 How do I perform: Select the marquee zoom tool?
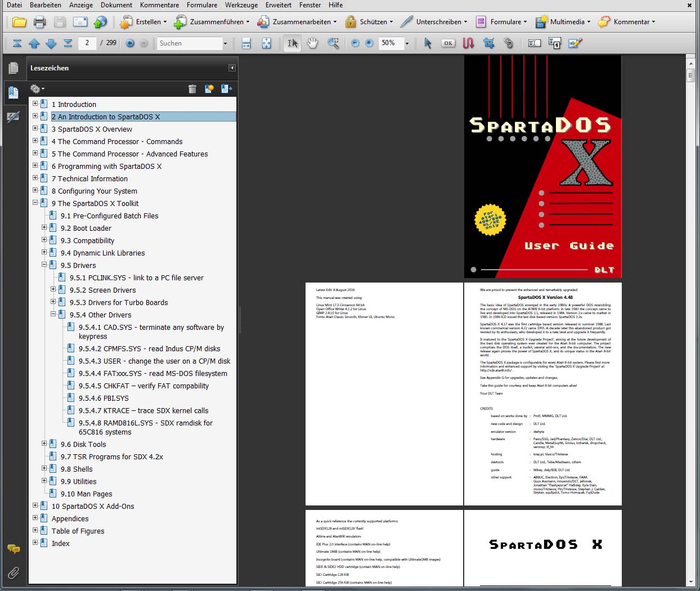(333, 43)
